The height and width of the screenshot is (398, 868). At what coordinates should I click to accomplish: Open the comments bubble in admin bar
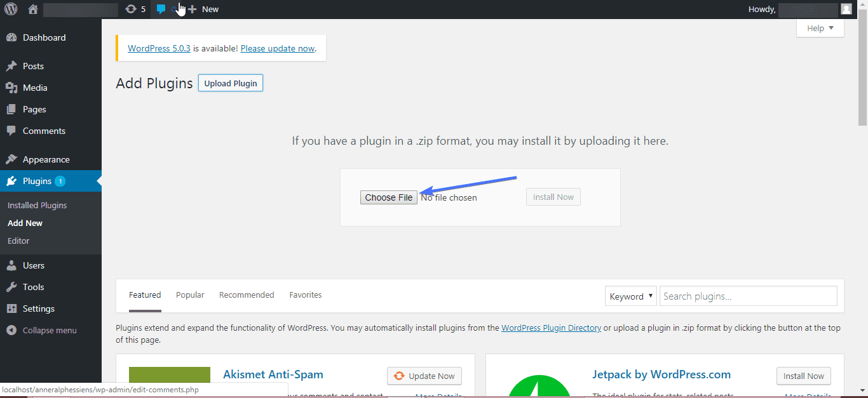(x=161, y=9)
